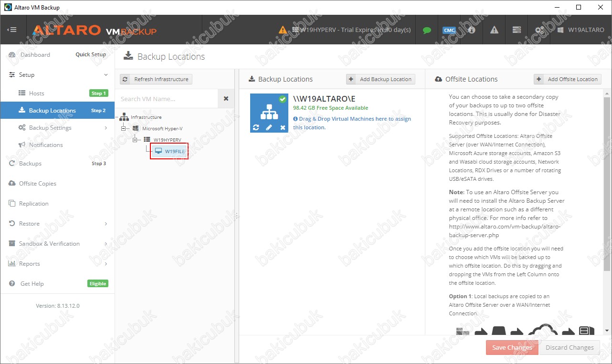Click the Notifications megaphone icon
This screenshot has width=612, height=364.
tap(22, 145)
